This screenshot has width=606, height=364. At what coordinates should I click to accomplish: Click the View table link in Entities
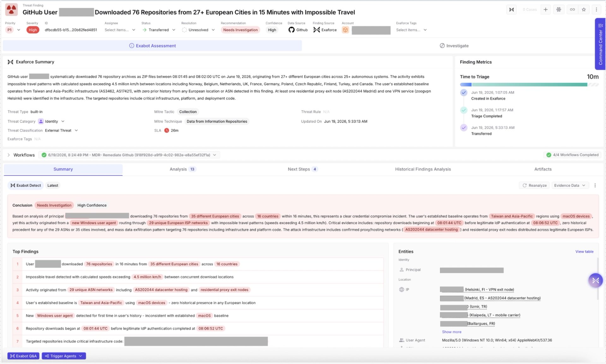click(x=584, y=252)
